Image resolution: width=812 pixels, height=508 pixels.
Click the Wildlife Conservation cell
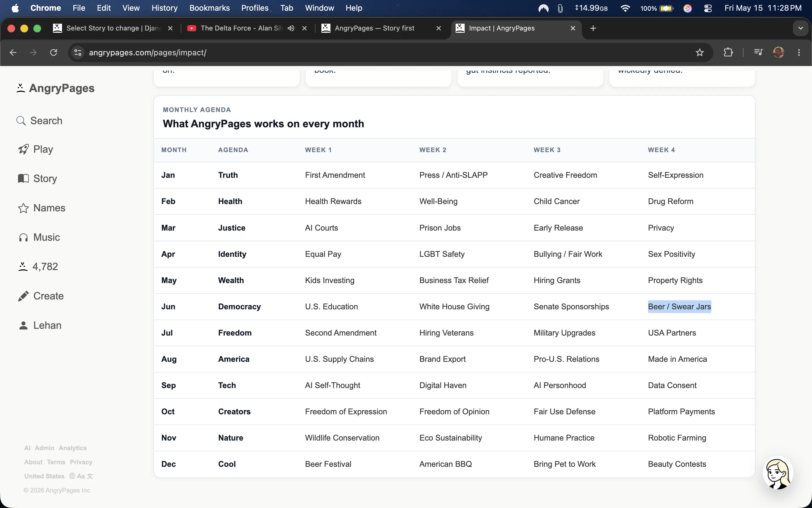tap(342, 438)
